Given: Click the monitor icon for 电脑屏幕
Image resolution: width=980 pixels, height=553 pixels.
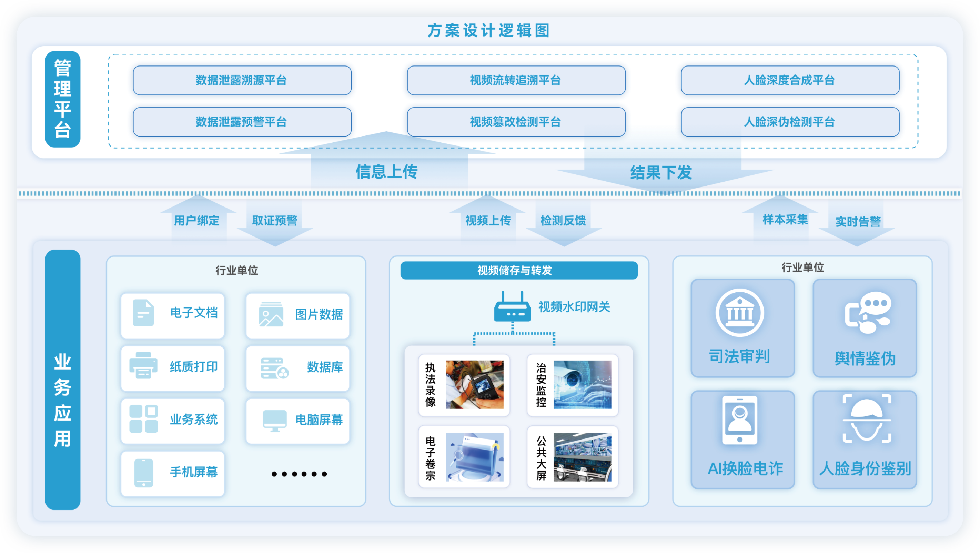Looking at the screenshot, I should click(274, 421).
